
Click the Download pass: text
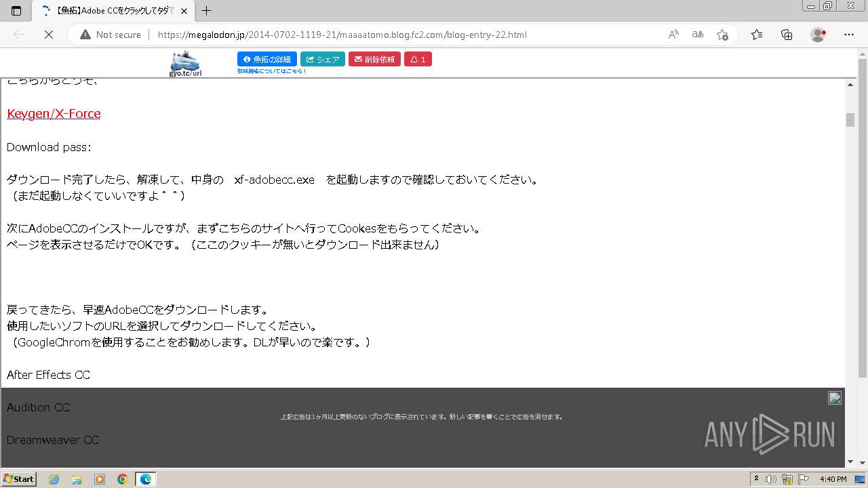[49, 147]
